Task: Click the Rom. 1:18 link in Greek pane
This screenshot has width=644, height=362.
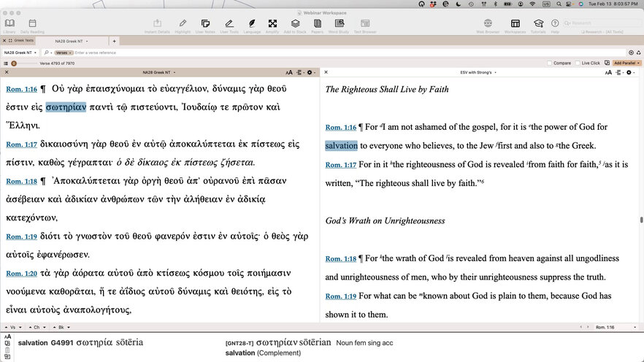Action: point(21,181)
